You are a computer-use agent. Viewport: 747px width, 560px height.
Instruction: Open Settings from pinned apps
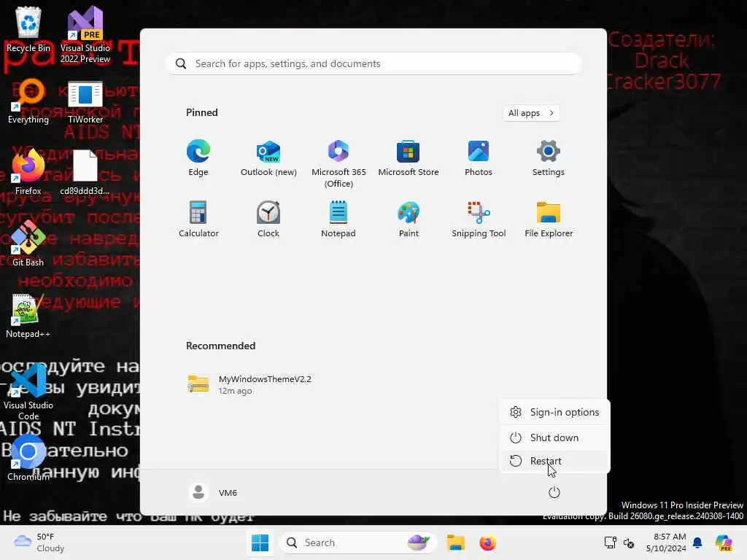click(549, 158)
